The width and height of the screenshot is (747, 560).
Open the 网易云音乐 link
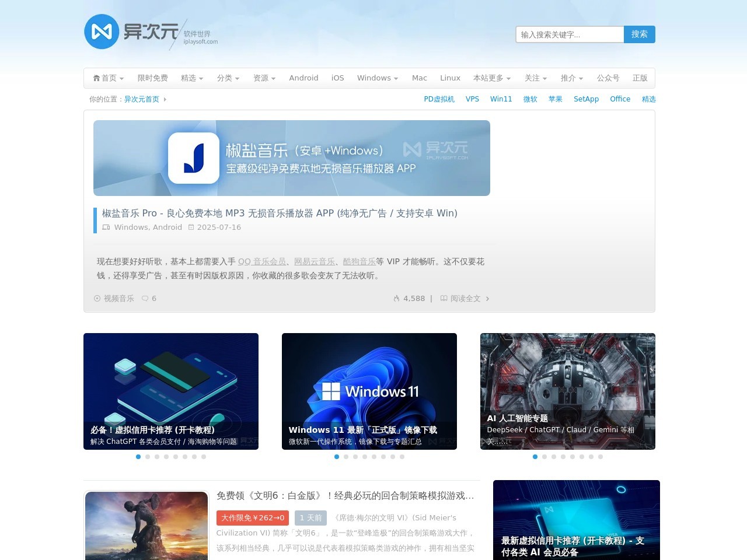click(315, 261)
